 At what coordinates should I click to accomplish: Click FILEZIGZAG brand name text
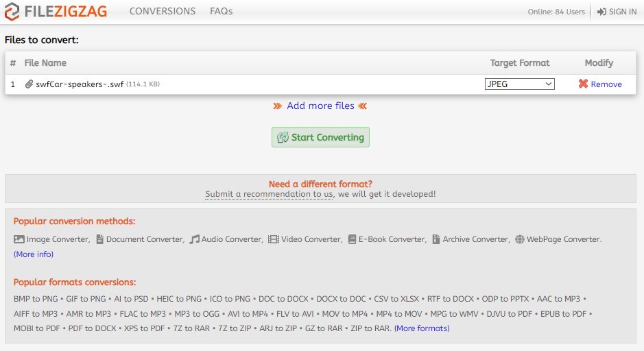tap(66, 11)
